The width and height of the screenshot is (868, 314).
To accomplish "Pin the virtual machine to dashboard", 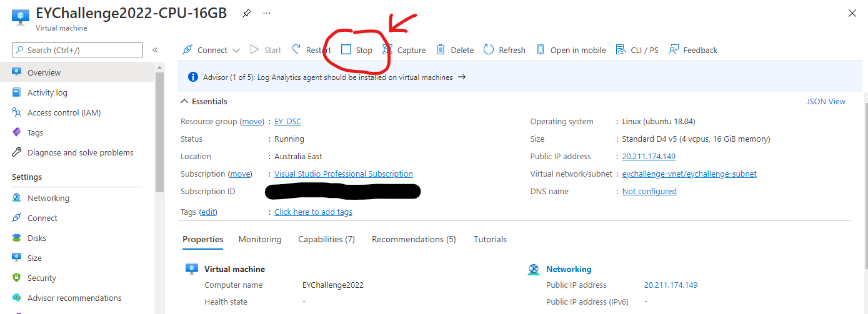I will 247,12.
